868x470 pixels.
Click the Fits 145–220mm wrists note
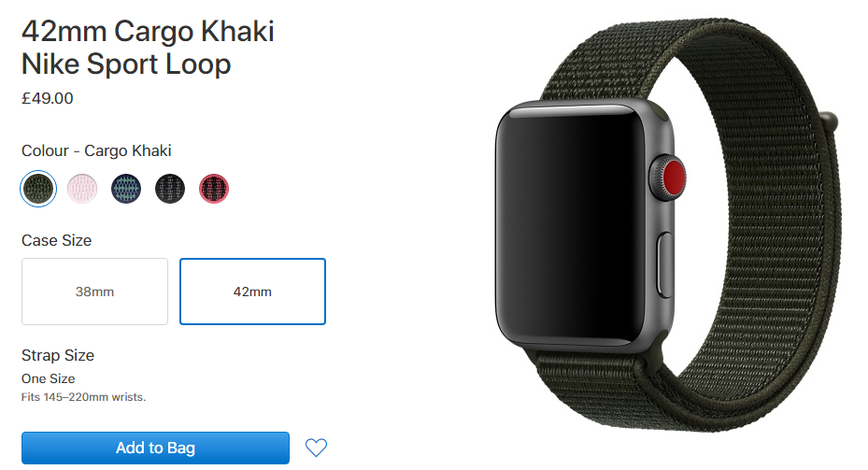point(83,397)
